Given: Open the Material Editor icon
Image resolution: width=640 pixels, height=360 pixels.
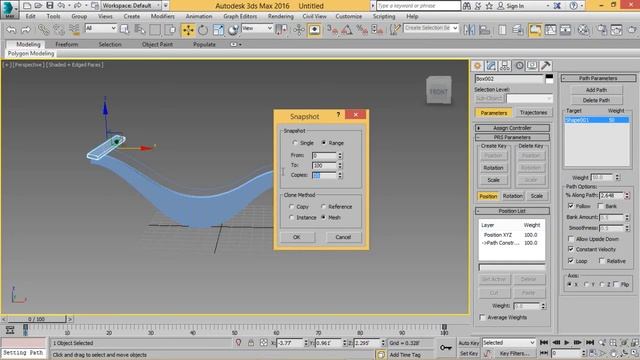Looking at the screenshot, I should click(x=584, y=30).
